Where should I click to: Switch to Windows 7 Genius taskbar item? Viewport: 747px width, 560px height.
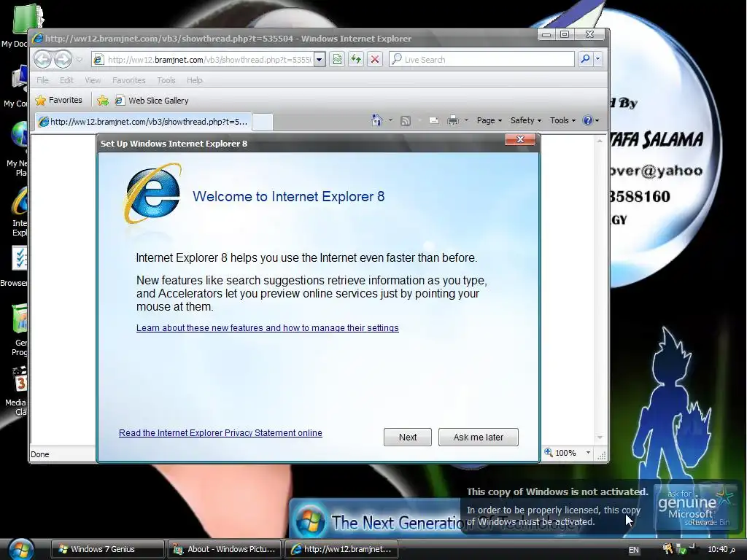(x=108, y=549)
